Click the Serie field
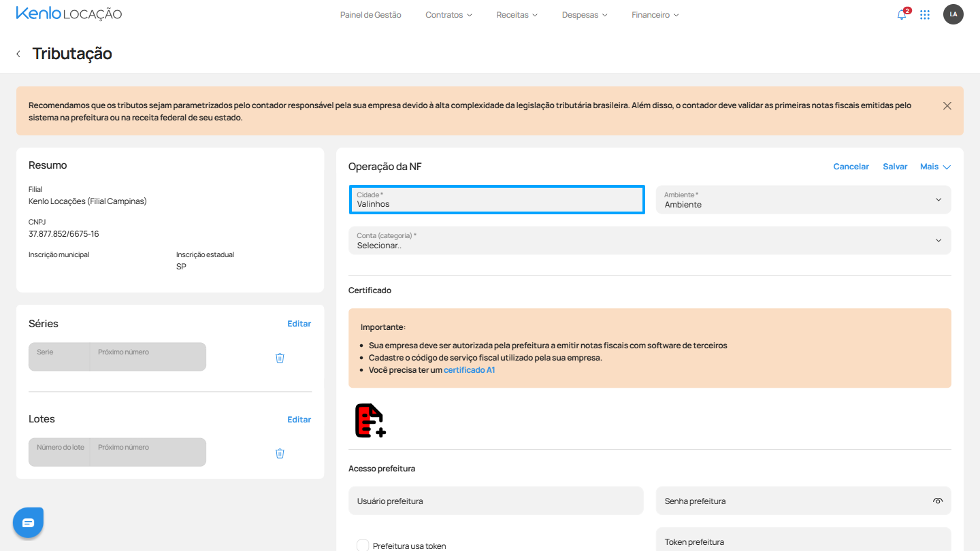This screenshot has height=551, width=980. click(59, 356)
